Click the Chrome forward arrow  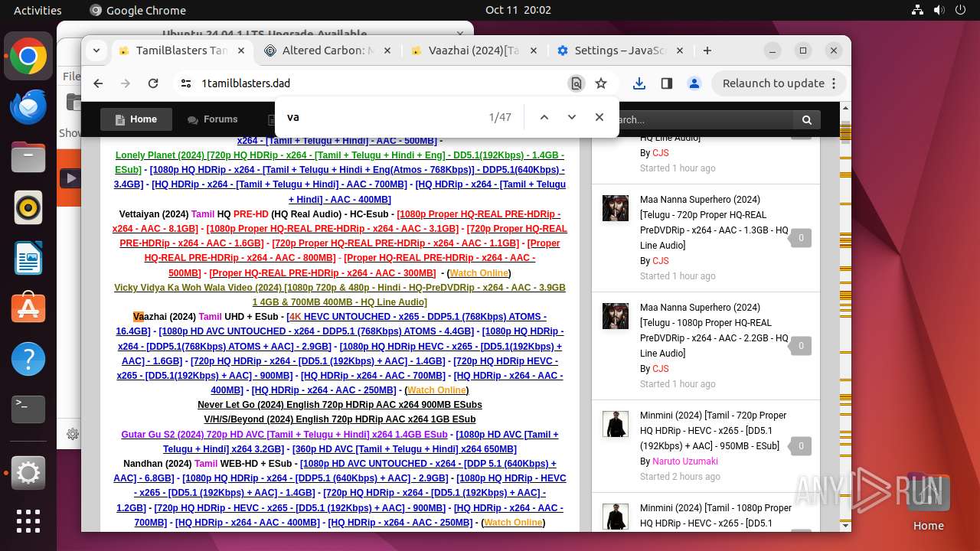click(126, 83)
